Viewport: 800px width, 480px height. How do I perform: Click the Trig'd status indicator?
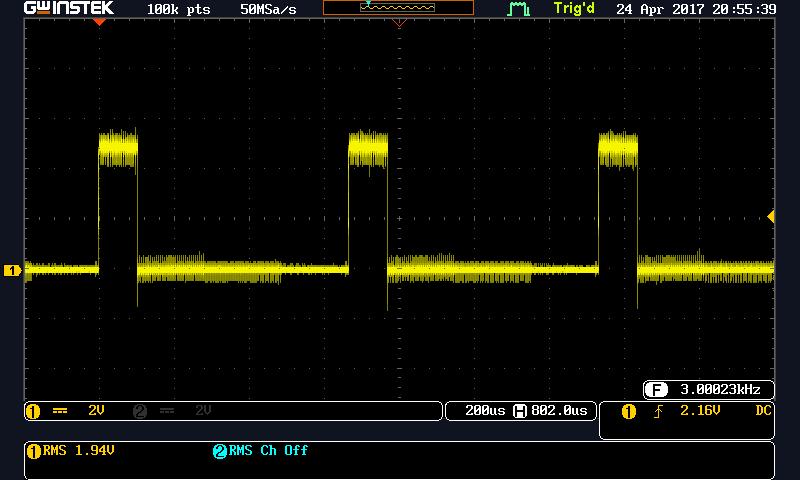[x=573, y=9]
